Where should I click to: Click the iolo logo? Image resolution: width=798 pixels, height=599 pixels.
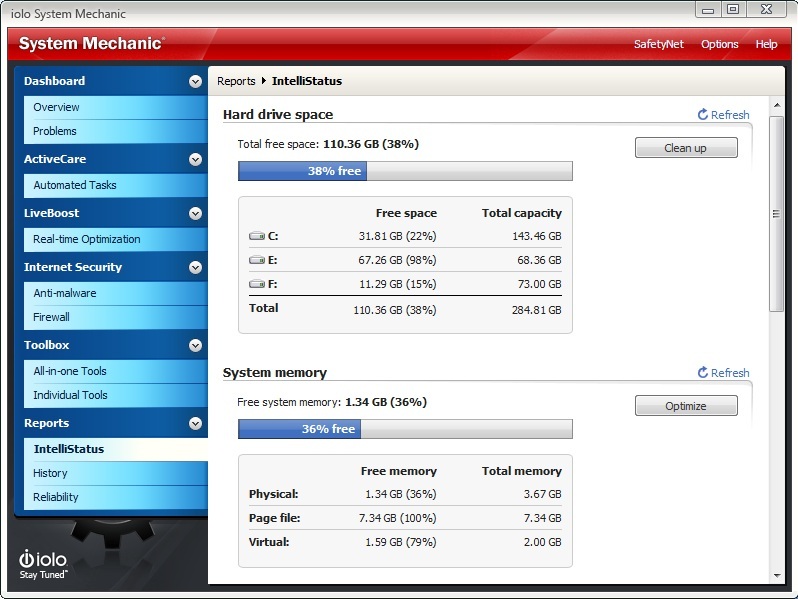point(43,564)
